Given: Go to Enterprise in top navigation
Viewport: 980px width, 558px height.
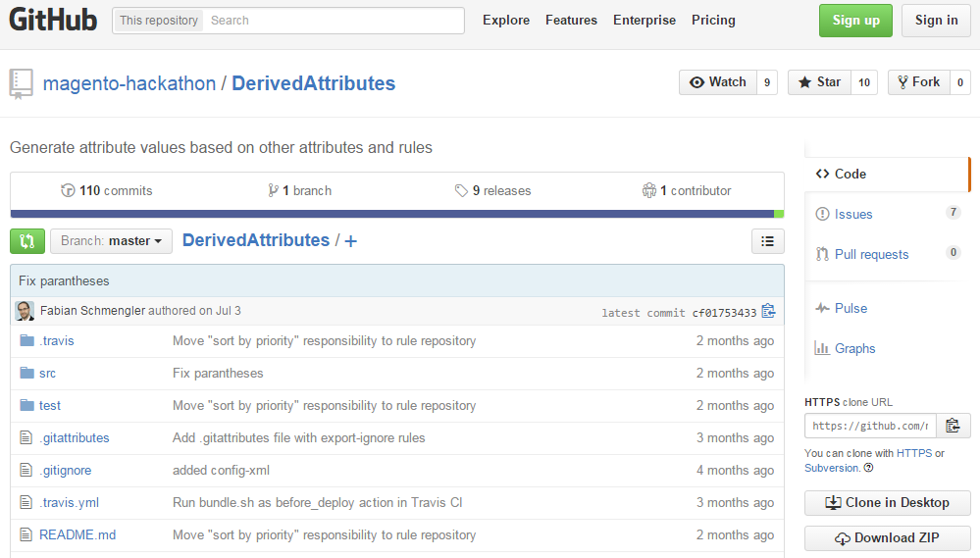Looking at the screenshot, I should pyautogui.click(x=645, y=20).
